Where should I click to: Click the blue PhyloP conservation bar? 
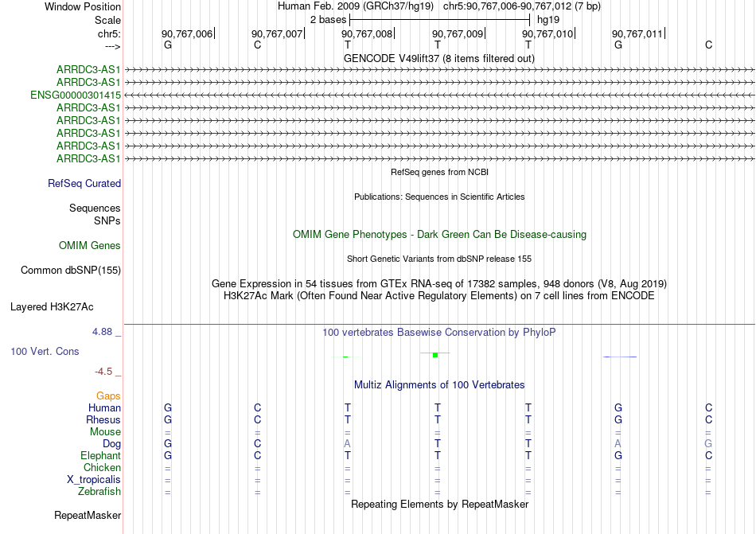[x=620, y=357]
